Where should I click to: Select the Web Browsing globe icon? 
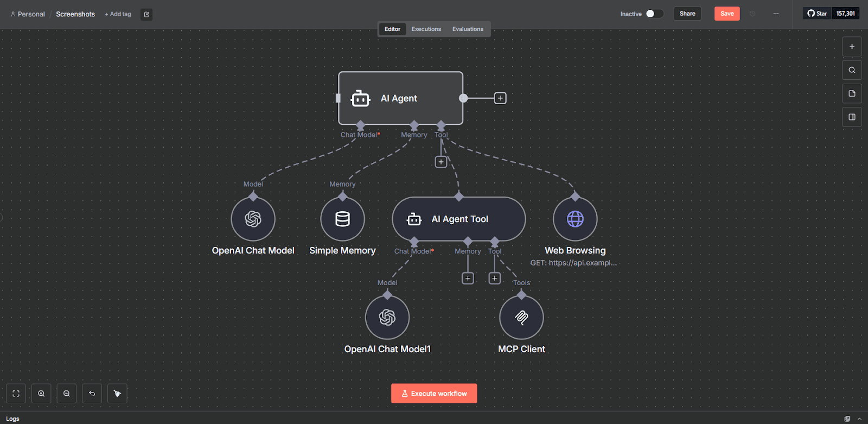(575, 219)
